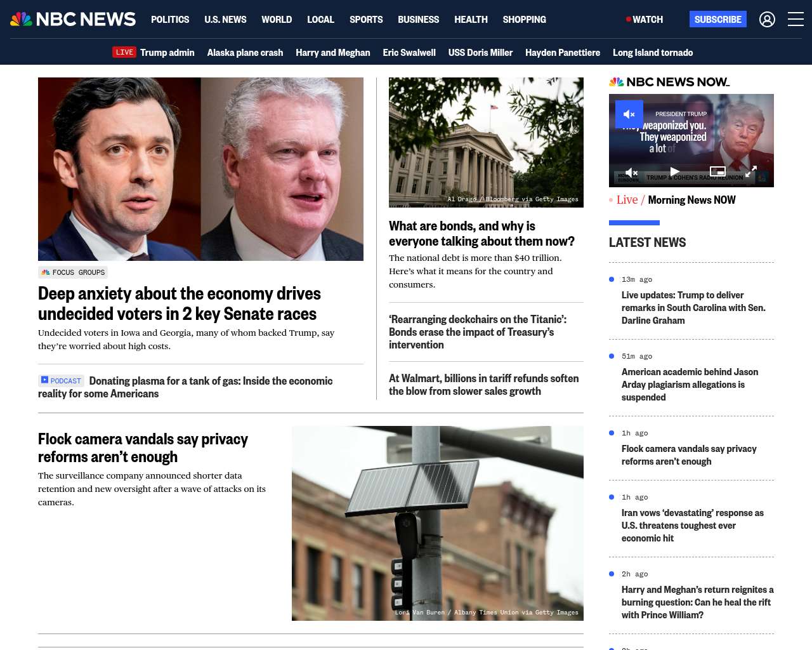Click the 'surveillance company announced shorter data retention' summary
The image size is (812, 650).
pyautogui.click(x=152, y=489)
